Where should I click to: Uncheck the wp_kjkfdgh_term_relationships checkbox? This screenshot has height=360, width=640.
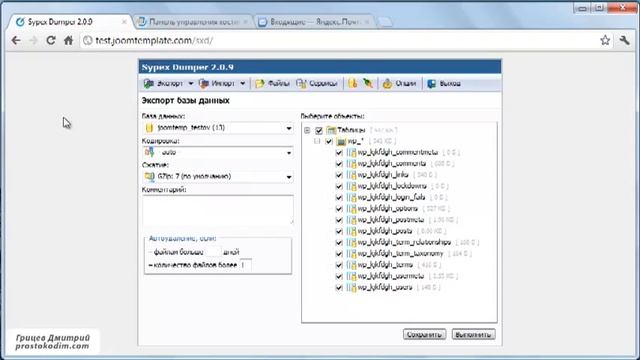point(339,242)
